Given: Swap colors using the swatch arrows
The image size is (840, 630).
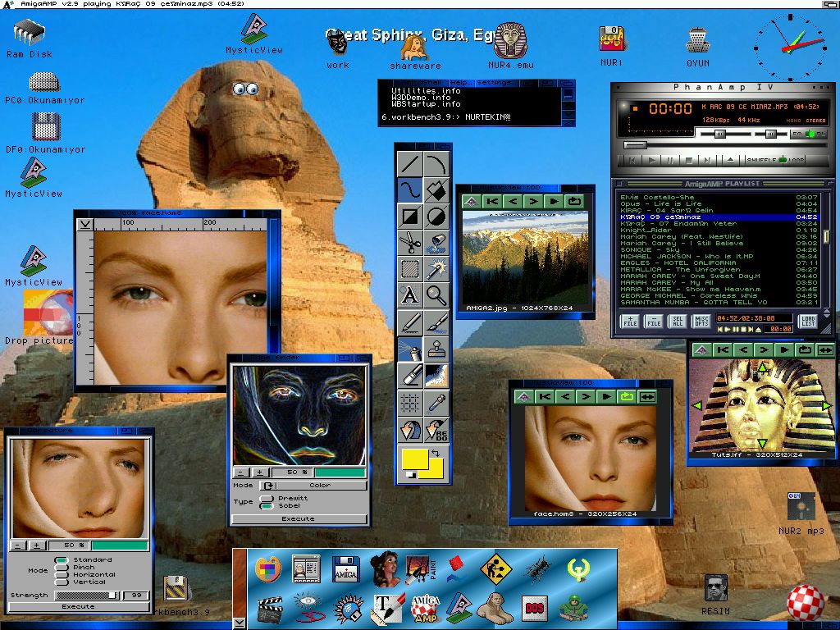Looking at the screenshot, I should [436, 453].
